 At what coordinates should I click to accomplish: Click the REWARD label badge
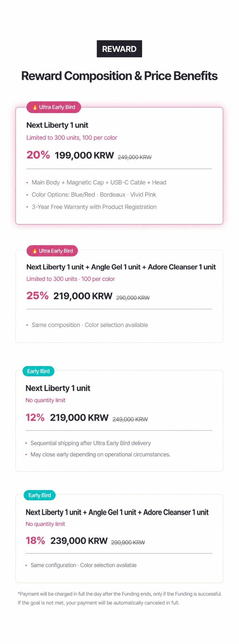(119, 49)
